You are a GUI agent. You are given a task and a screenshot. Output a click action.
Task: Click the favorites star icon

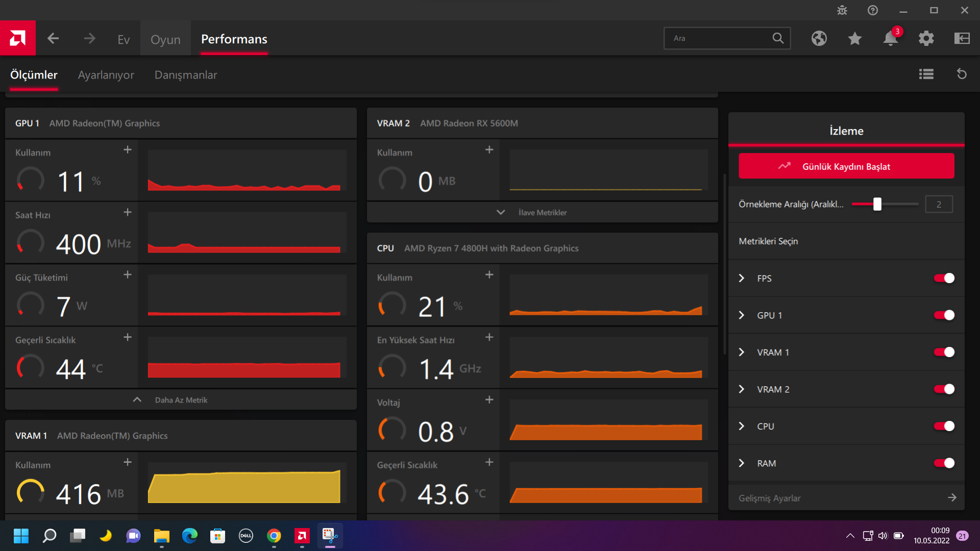pos(854,38)
